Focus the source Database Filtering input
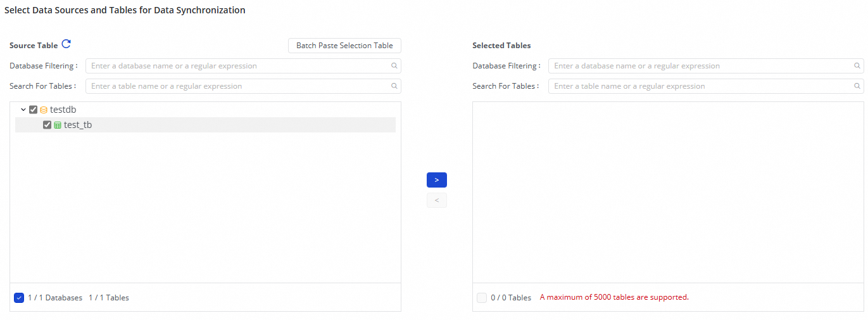 [237, 66]
